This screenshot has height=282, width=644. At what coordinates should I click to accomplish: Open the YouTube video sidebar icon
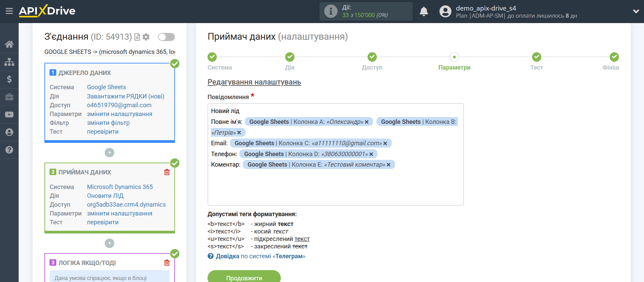coord(9,115)
